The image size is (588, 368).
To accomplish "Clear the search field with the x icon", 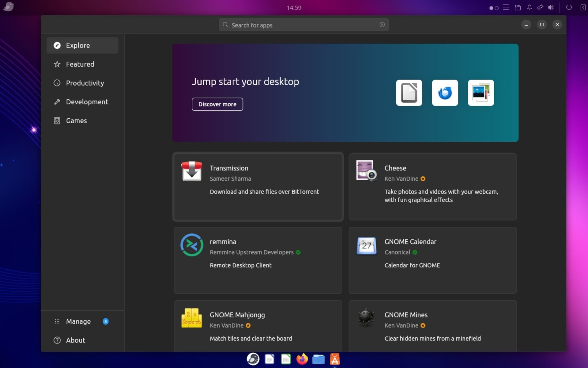I will (x=382, y=25).
